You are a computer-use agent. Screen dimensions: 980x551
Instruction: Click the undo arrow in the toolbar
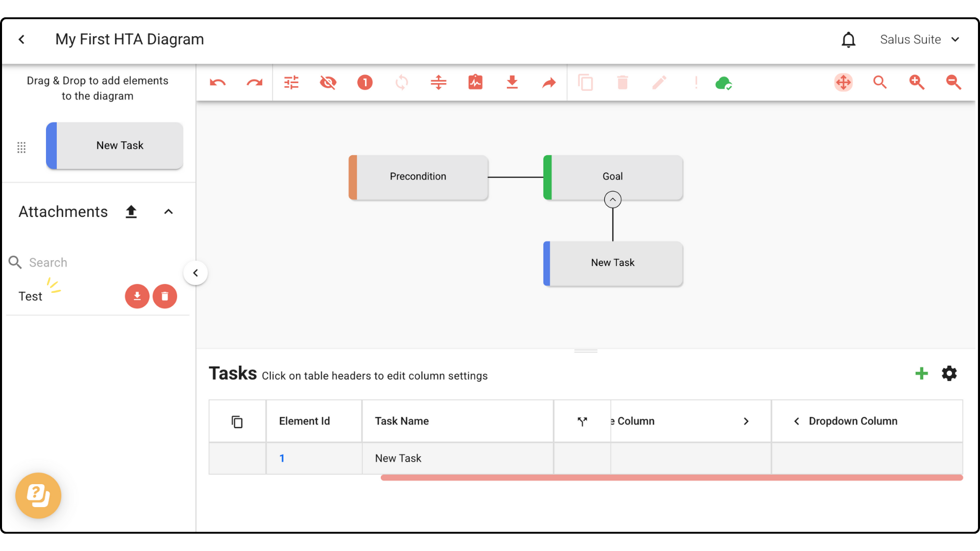[x=218, y=83]
